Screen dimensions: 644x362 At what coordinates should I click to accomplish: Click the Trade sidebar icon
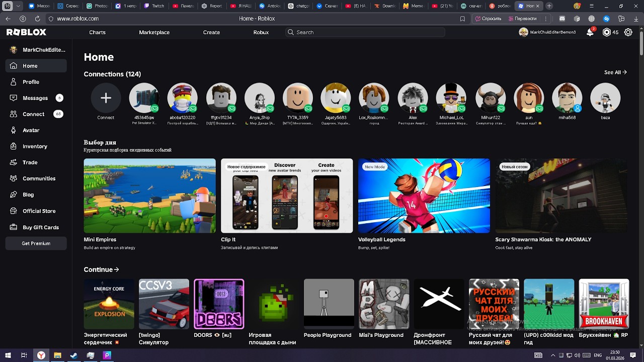tap(14, 162)
